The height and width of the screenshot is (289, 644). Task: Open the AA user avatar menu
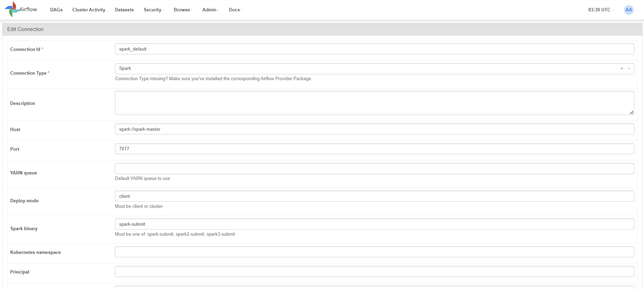629,10
